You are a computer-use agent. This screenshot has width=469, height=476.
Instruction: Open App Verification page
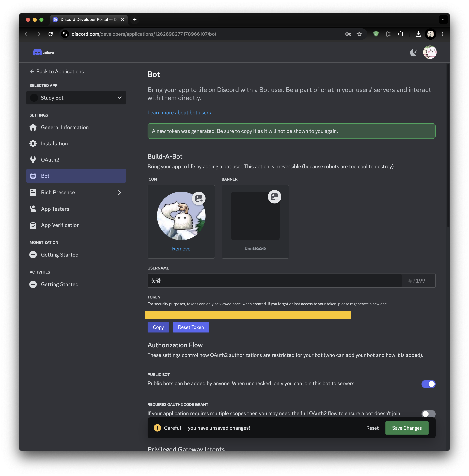76,225
